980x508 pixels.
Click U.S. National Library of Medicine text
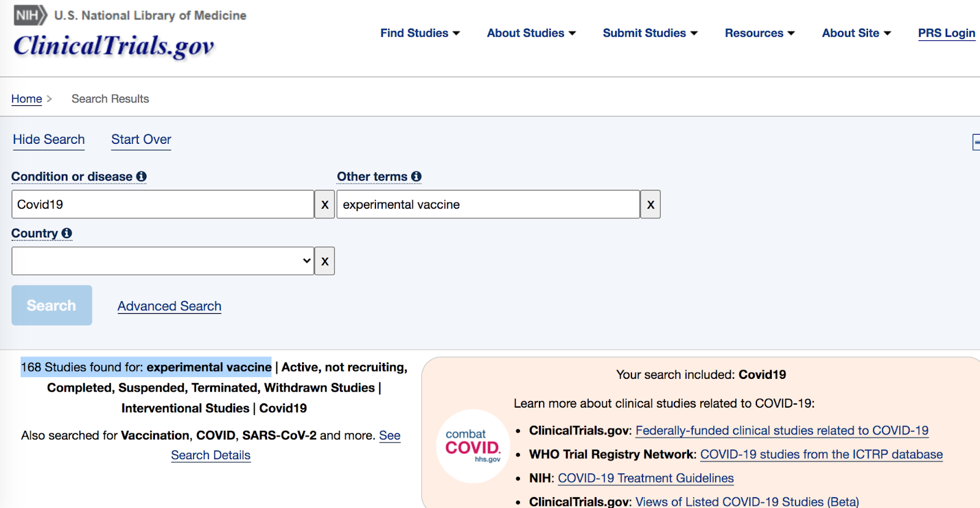tap(151, 15)
